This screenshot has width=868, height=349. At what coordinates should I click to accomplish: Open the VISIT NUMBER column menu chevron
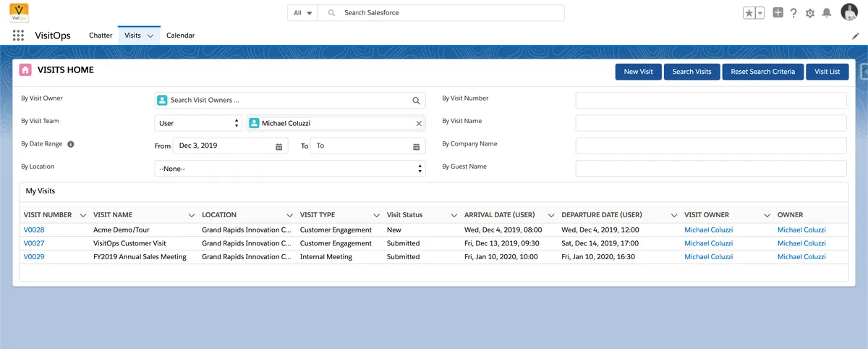83,216
